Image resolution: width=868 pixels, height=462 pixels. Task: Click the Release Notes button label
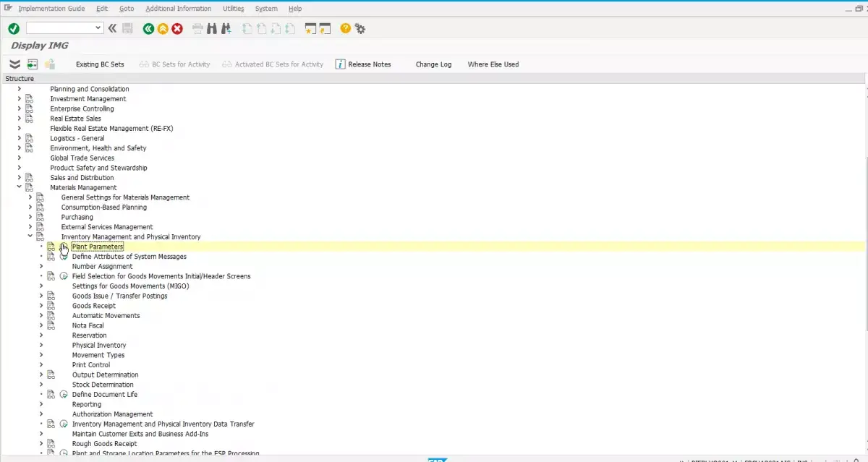pyautogui.click(x=370, y=64)
